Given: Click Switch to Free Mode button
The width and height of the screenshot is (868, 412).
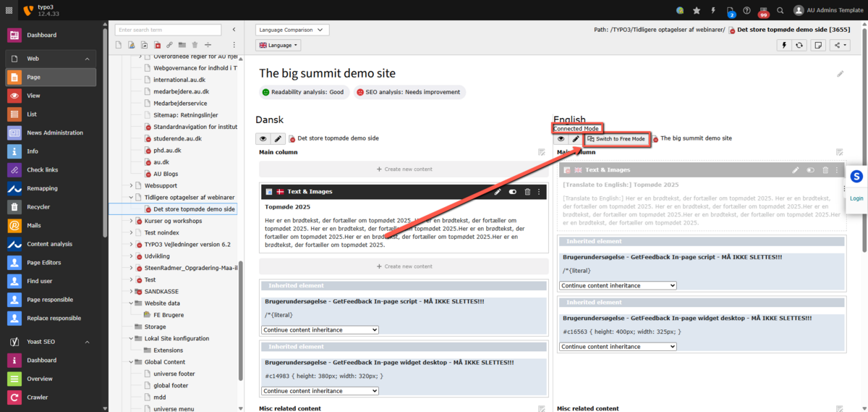Looking at the screenshot, I should click(616, 138).
